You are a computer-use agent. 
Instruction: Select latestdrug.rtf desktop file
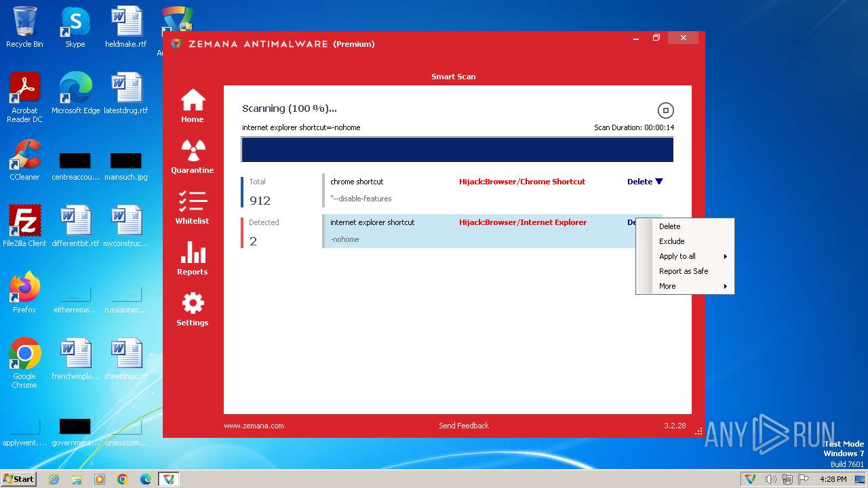[x=126, y=94]
